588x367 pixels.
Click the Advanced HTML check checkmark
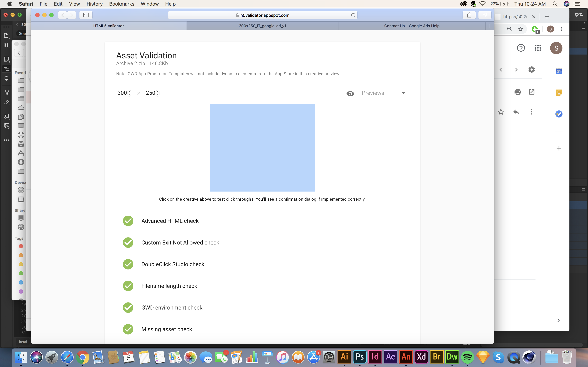(128, 221)
